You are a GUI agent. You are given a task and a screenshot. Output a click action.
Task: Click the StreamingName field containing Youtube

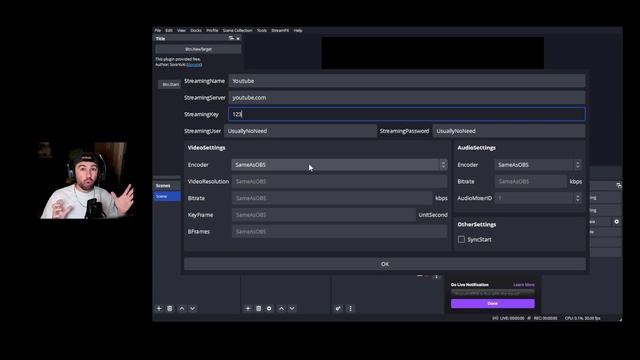407,81
